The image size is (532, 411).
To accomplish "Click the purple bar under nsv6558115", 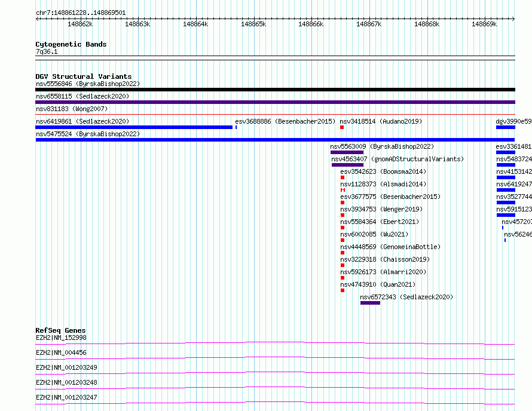I will [x=275, y=102].
